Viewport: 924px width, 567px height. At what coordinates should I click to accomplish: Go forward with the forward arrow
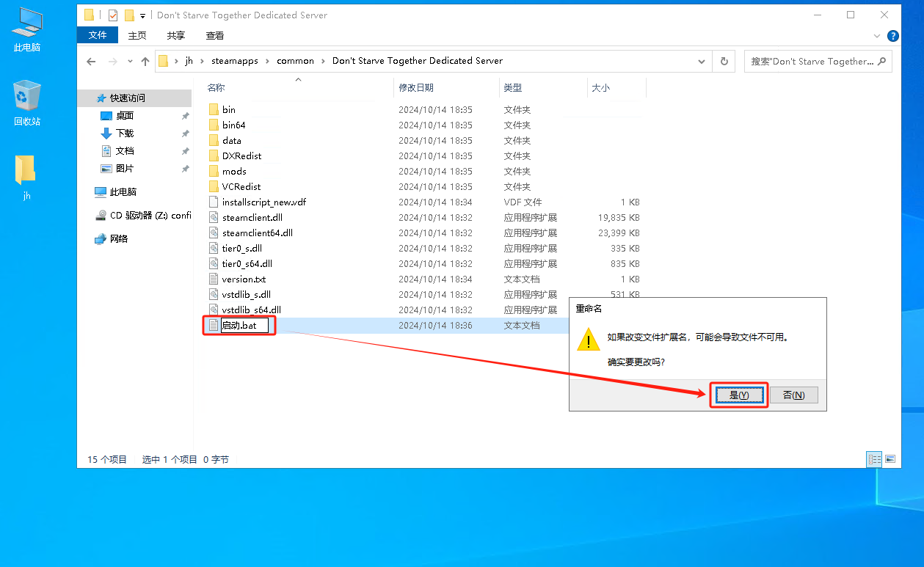point(113,61)
